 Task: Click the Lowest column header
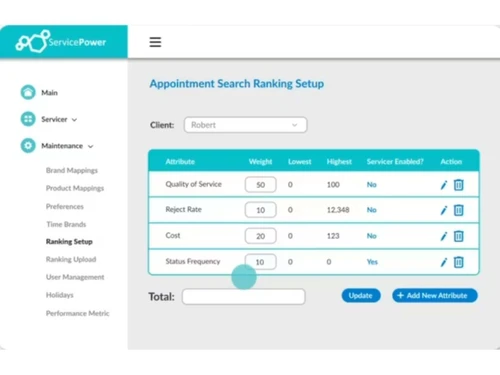(300, 162)
